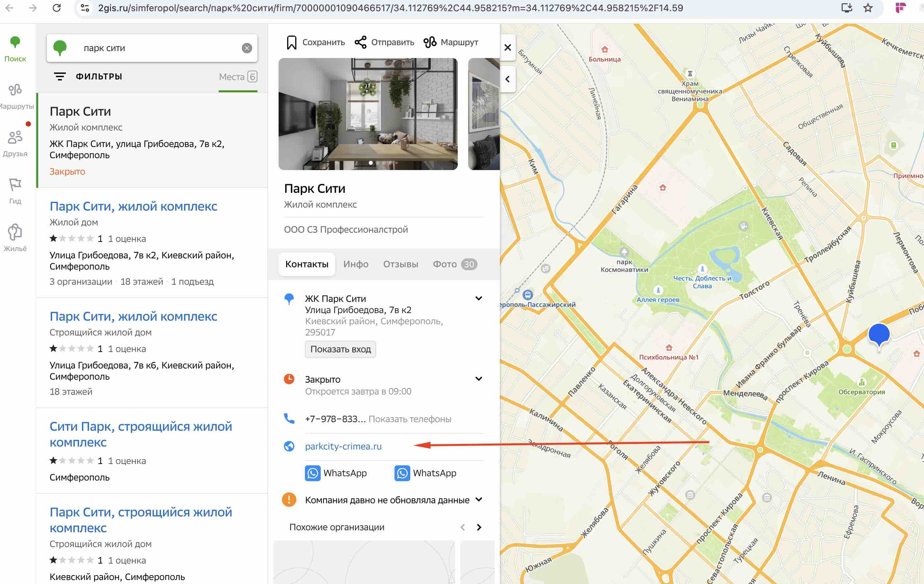
Task: Click the ООО СЗ Профессионалстрой company name
Action: 346,230
